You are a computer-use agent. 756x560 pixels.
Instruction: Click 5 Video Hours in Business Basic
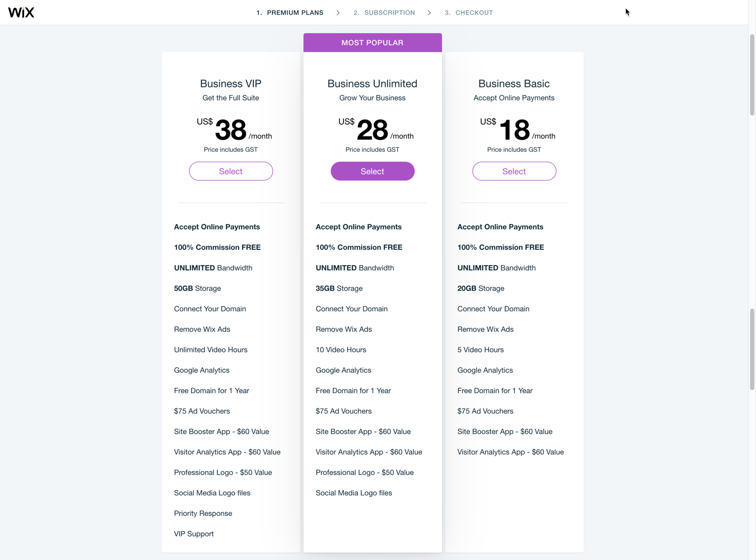[x=480, y=350]
